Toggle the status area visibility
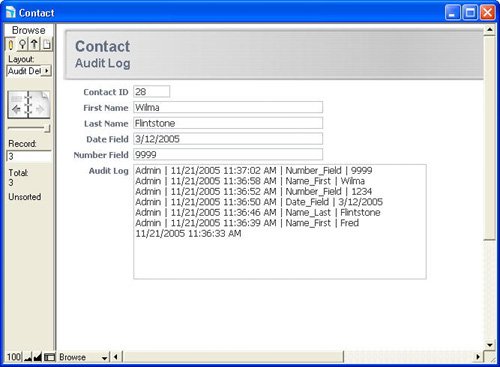500x367 pixels. point(49,357)
